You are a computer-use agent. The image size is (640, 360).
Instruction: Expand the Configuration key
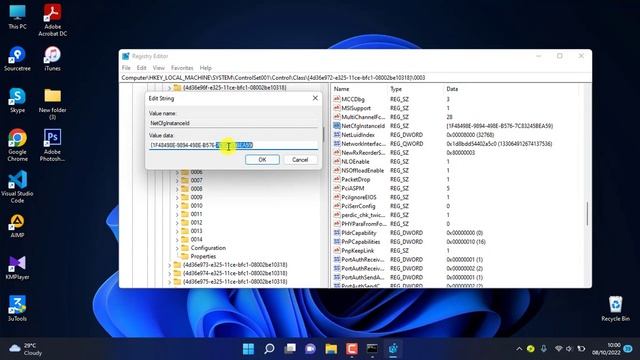click(177, 248)
